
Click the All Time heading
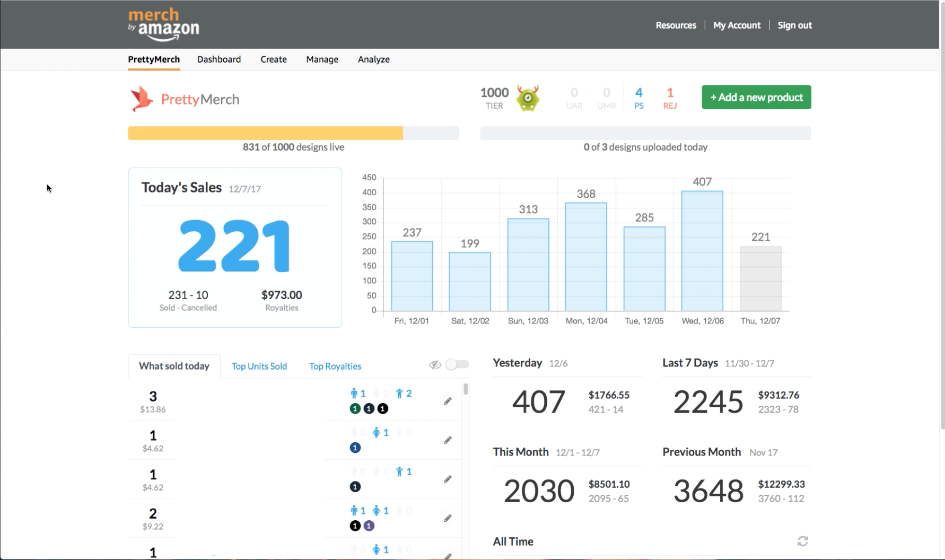[x=513, y=541]
